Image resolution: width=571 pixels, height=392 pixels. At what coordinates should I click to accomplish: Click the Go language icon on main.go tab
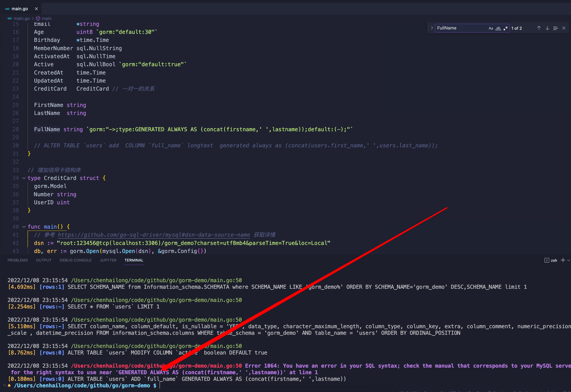click(x=7, y=9)
